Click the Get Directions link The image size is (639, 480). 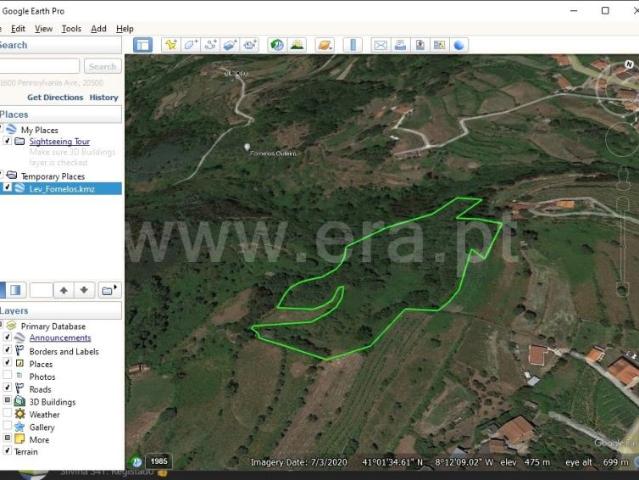click(x=55, y=97)
